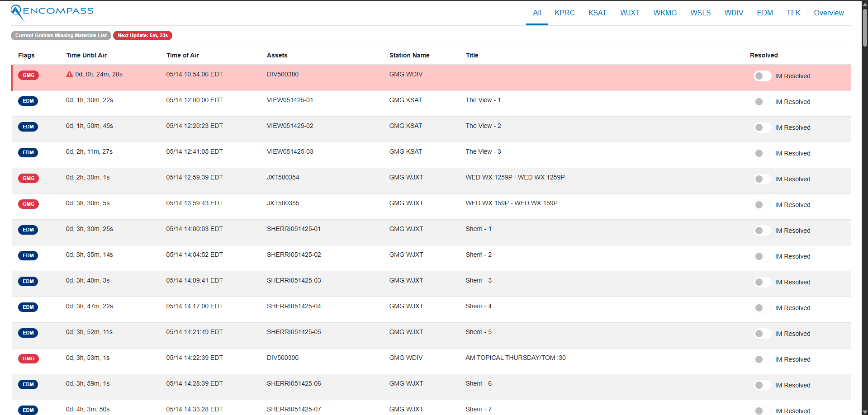The image size is (868, 415).
Task: Click the Encompass logo
Action: point(52,11)
